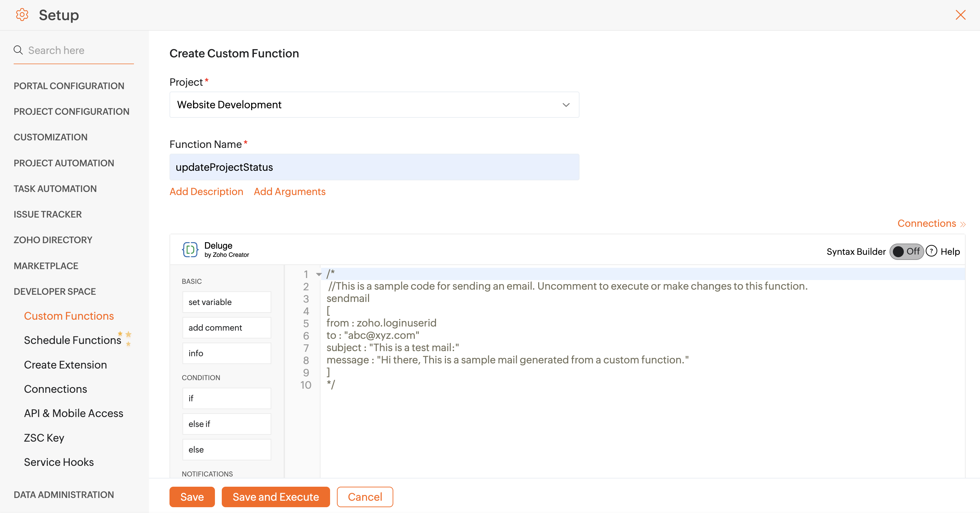Image resolution: width=980 pixels, height=513 pixels.
Task: Collapse code fold arrow on line 1
Action: point(319,274)
